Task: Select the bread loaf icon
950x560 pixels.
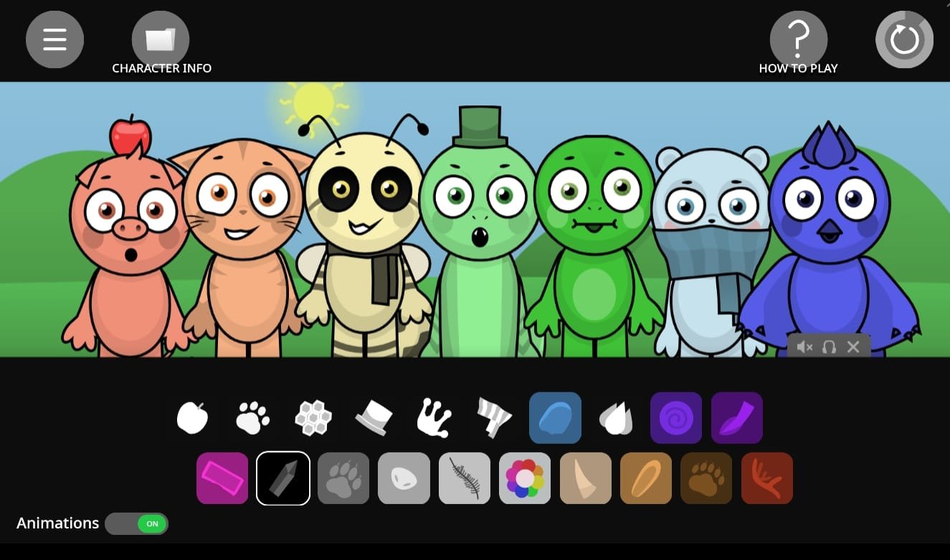Action: (646, 478)
